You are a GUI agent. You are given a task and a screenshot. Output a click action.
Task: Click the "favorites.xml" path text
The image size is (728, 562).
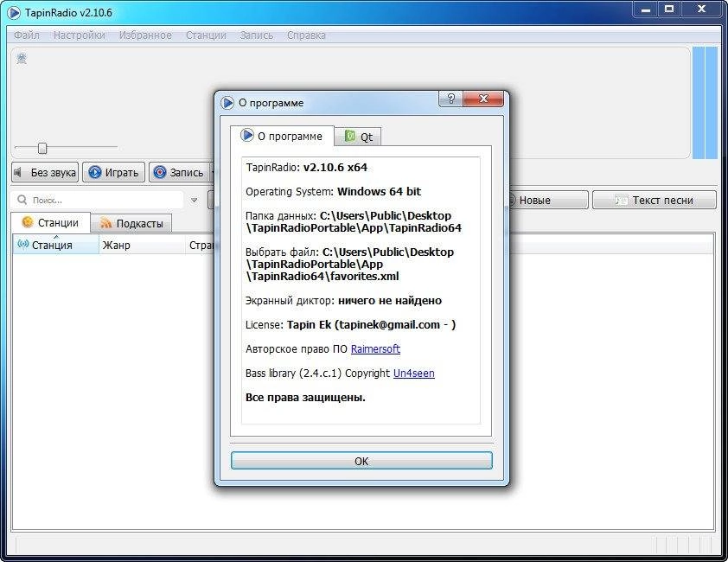click(x=365, y=277)
